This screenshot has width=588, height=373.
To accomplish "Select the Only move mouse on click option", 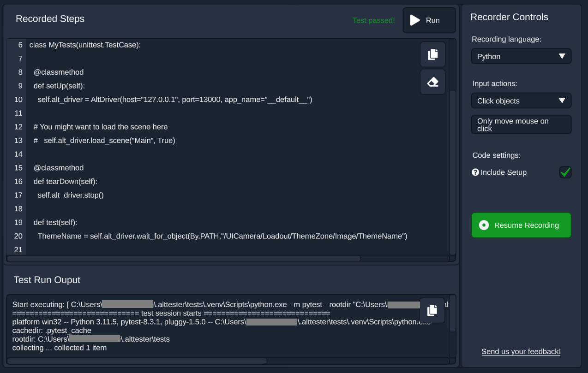I will tap(521, 124).
